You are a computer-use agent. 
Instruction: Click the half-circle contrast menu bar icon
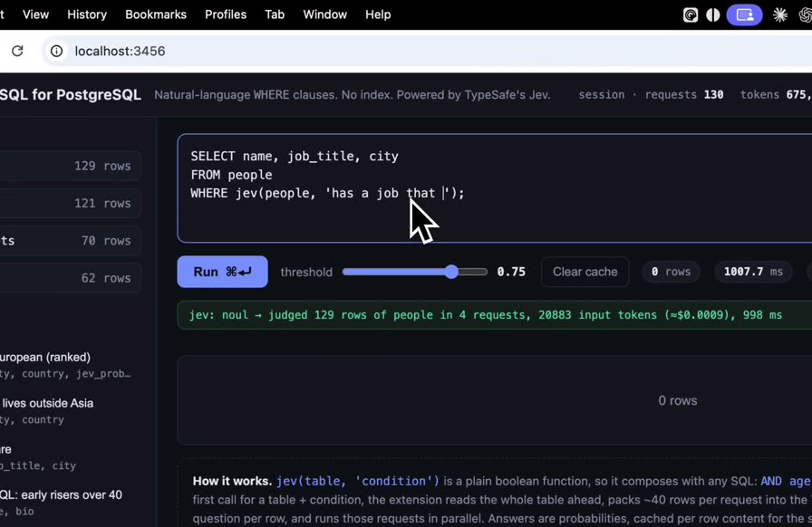pyautogui.click(x=713, y=15)
